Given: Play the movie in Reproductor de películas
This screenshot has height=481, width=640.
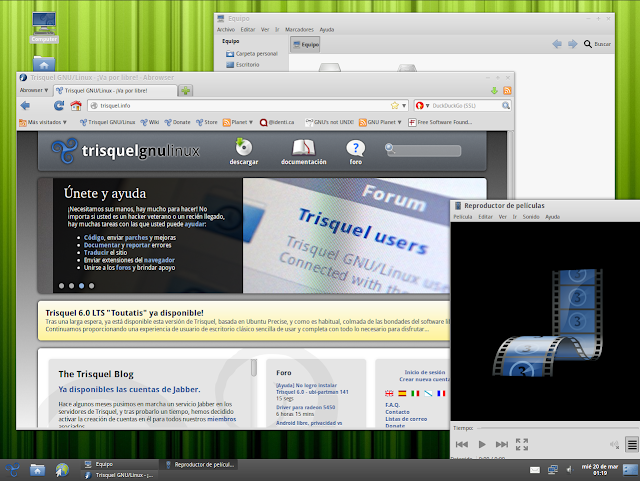Looking at the screenshot, I should click(482, 444).
